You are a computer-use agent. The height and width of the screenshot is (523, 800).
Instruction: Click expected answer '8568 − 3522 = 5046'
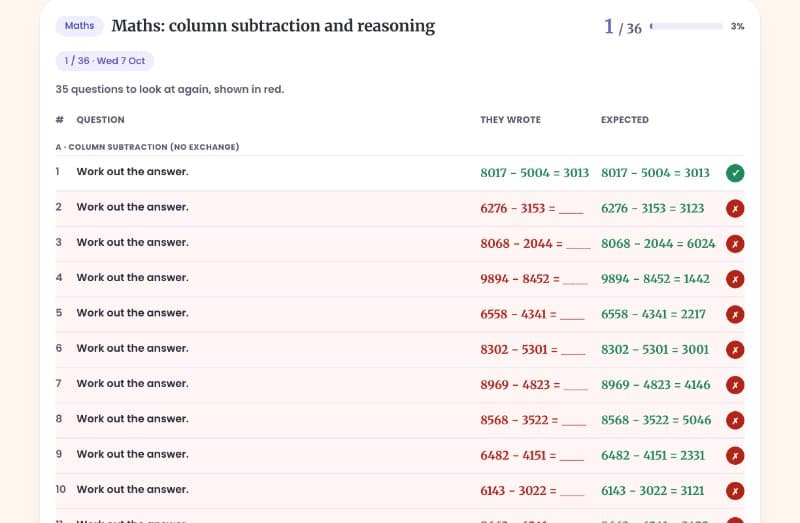pyautogui.click(x=656, y=420)
